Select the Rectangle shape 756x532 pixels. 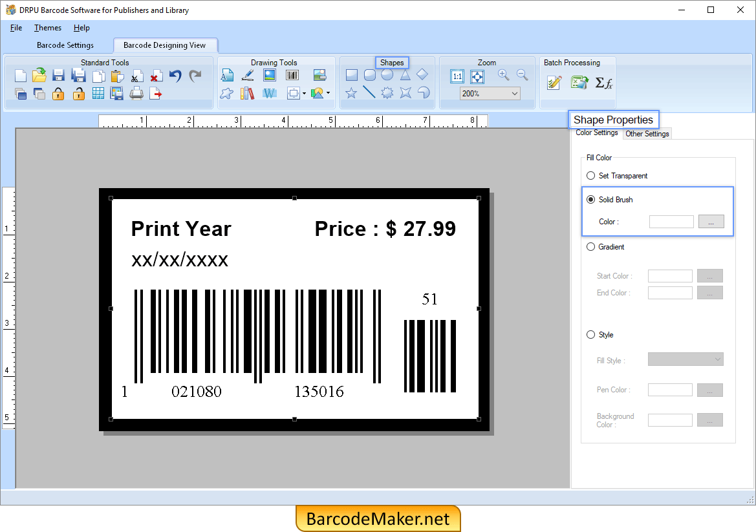click(351, 75)
